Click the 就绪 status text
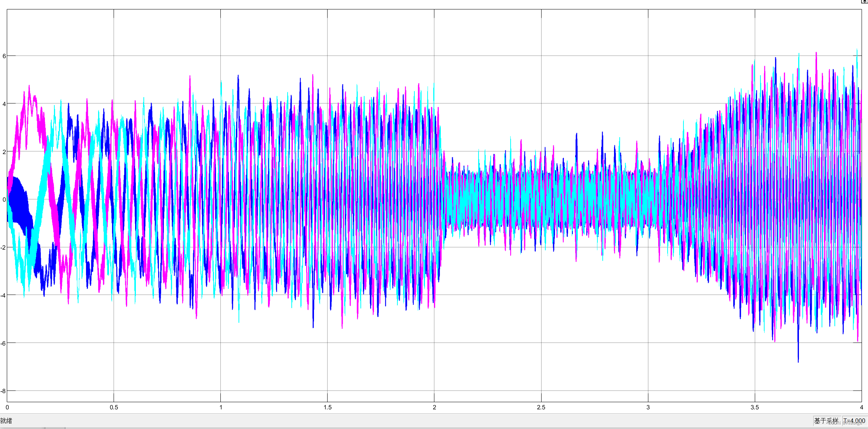This screenshot has height=429, width=868. 6,421
